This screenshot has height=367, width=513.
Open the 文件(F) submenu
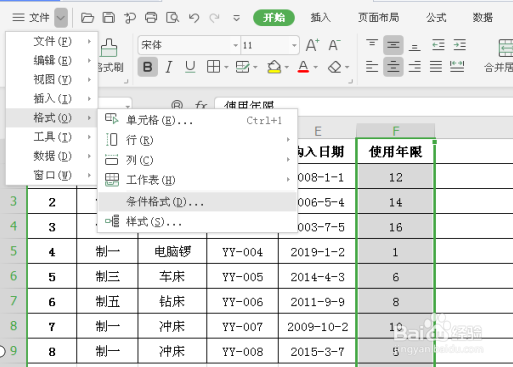(52, 41)
